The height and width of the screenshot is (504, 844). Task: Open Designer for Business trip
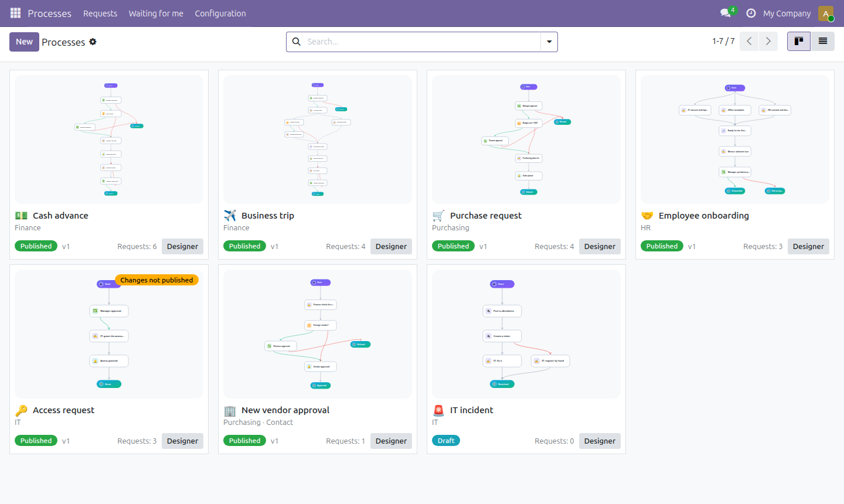391,246
